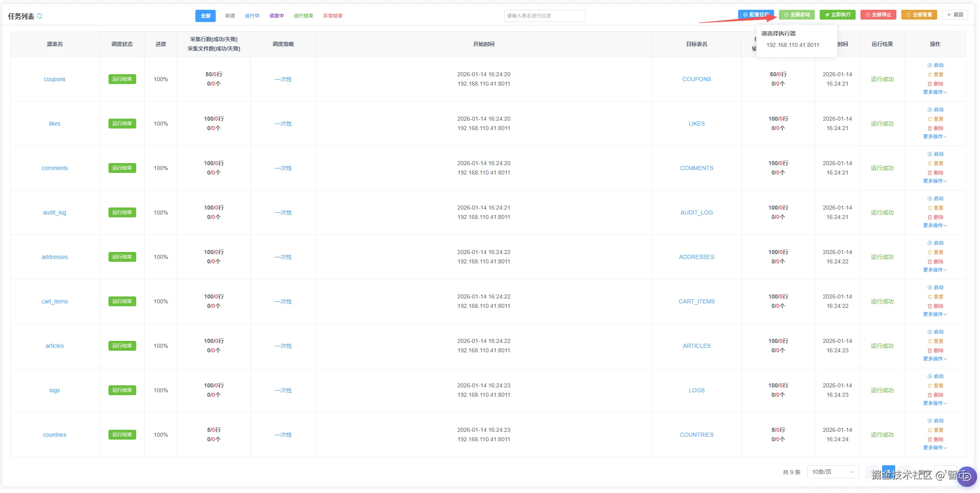Click the refresh icon beside 任务列表

[40, 16]
